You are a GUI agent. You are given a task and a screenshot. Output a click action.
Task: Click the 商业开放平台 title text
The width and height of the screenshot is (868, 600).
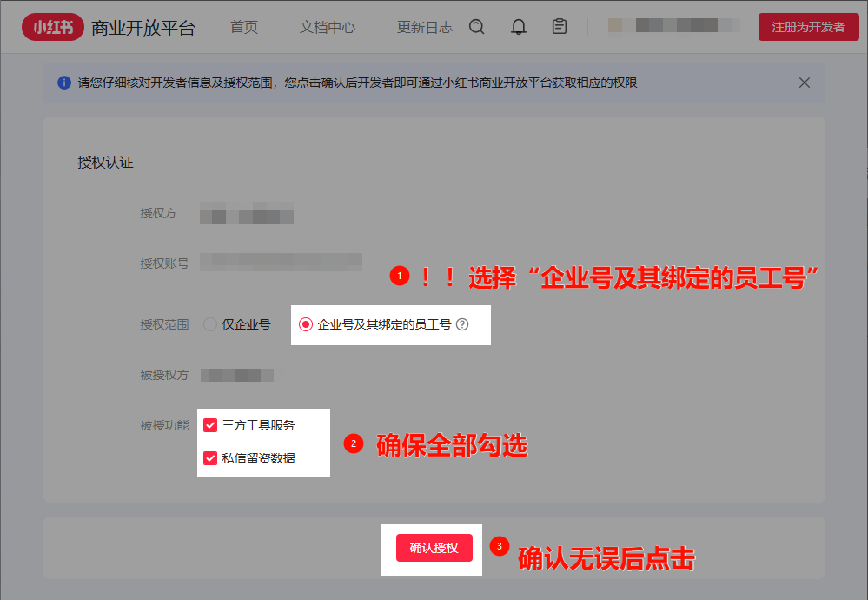pos(143,28)
